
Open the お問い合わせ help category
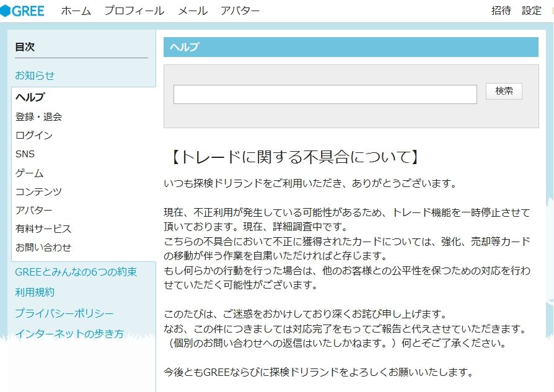point(43,247)
